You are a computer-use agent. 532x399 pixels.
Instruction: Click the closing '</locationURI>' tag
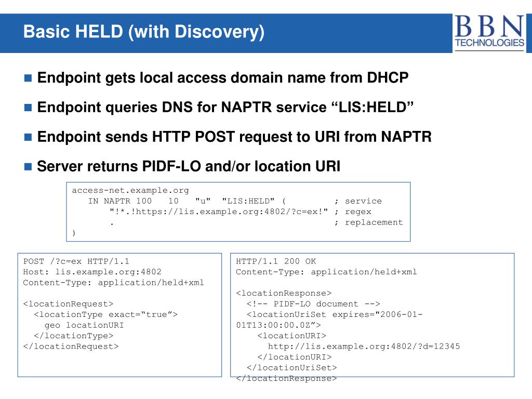pyautogui.click(x=295, y=357)
